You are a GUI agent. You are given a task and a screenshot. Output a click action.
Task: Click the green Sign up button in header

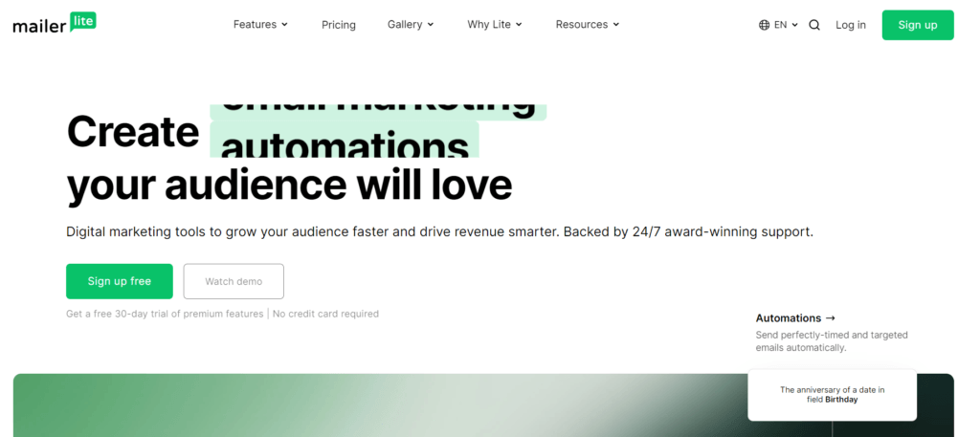point(918,25)
